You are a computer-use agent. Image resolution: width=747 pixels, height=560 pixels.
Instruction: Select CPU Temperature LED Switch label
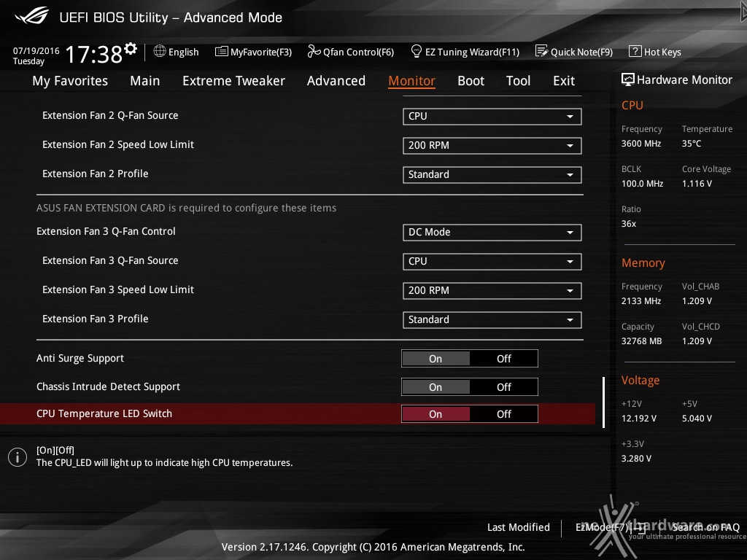tap(104, 413)
